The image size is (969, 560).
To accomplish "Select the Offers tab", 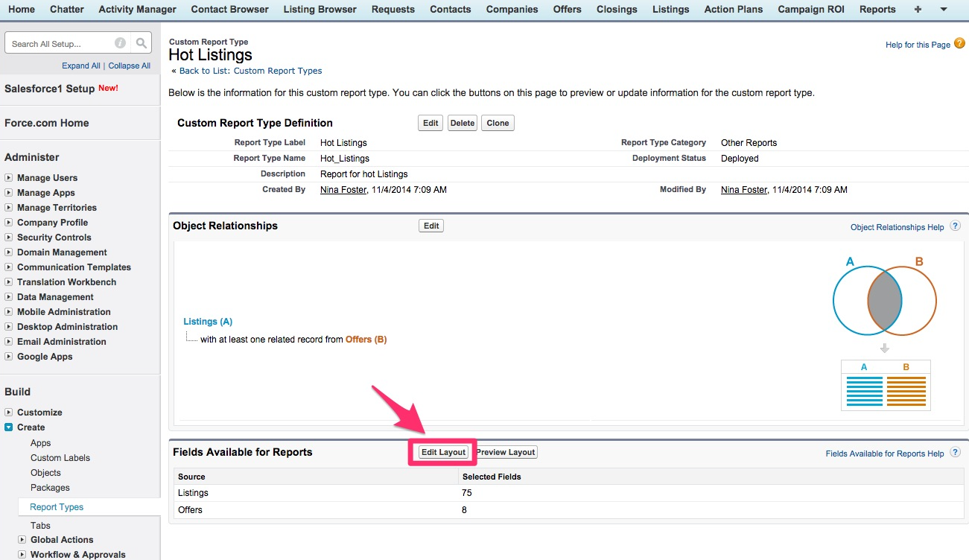I will pos(567,10).
